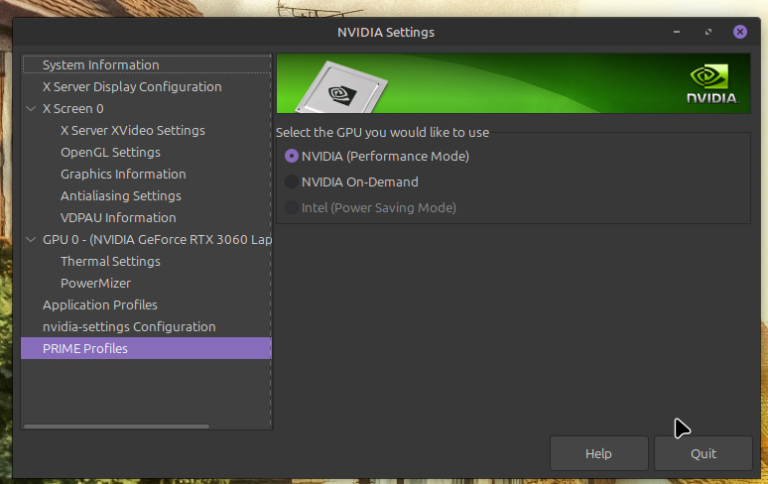768x484 pixels.
Task: Click the Help button
Action: coord(599,454)
